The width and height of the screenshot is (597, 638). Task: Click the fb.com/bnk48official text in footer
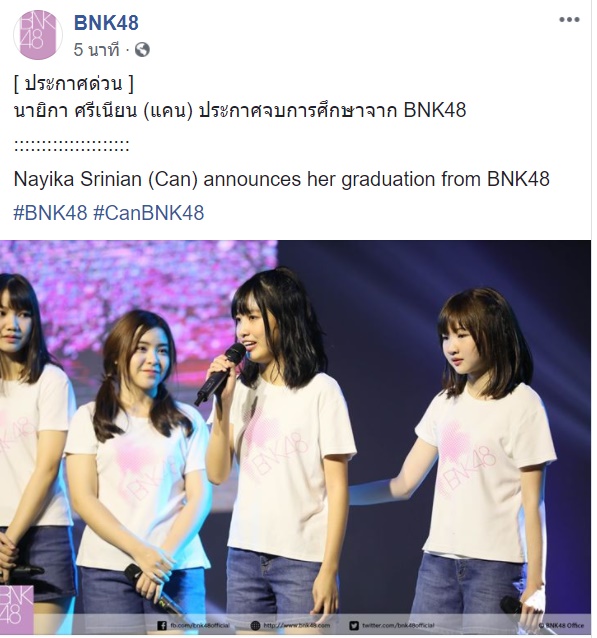[200, 625]
